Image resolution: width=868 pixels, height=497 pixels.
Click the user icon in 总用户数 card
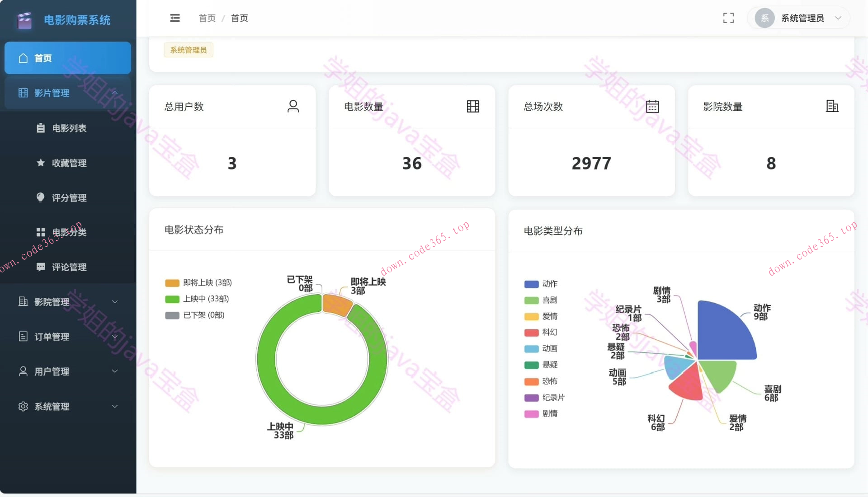point(293,106)
